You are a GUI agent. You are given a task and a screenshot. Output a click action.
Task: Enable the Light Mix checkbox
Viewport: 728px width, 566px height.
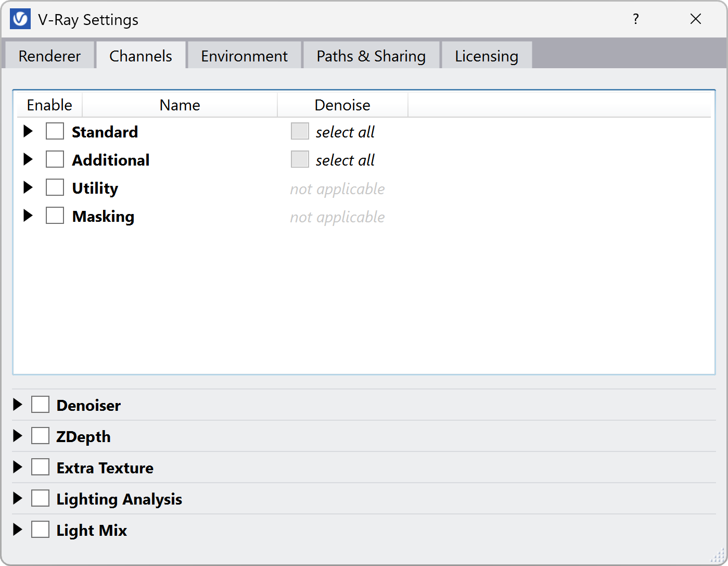click(x=40, y=530)
